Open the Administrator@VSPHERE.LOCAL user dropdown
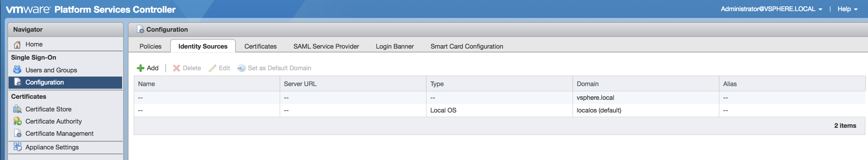Viewport: 868px width, 160px height. 771,9
